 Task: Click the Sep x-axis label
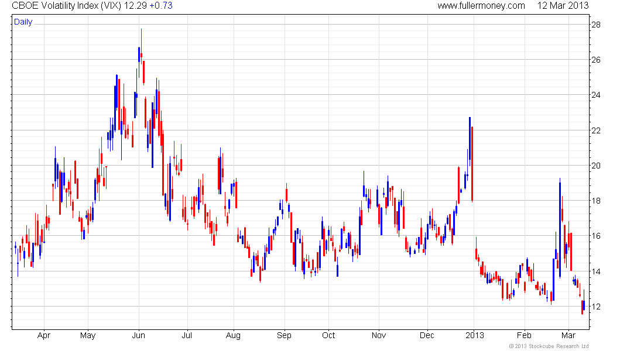click(284, 335)
